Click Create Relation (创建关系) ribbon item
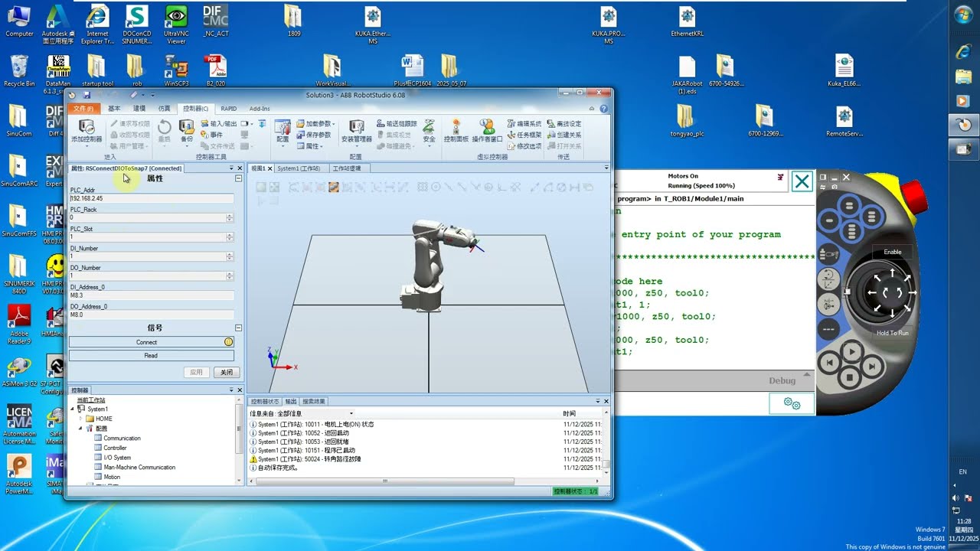Image resolution: width=980 pixels, height=551 pixels. click(x=564, y=135)
